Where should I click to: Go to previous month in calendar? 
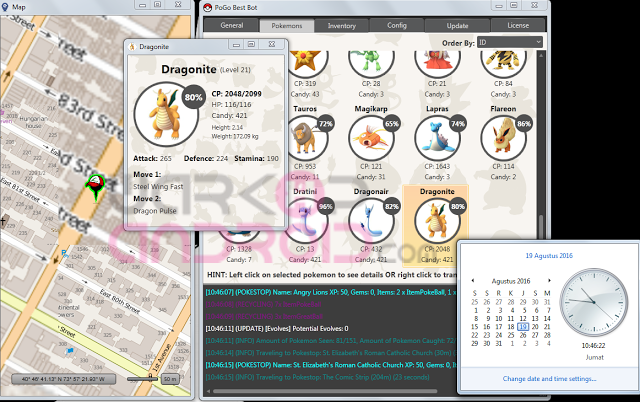pyautogui.click(x=473, y=280)
